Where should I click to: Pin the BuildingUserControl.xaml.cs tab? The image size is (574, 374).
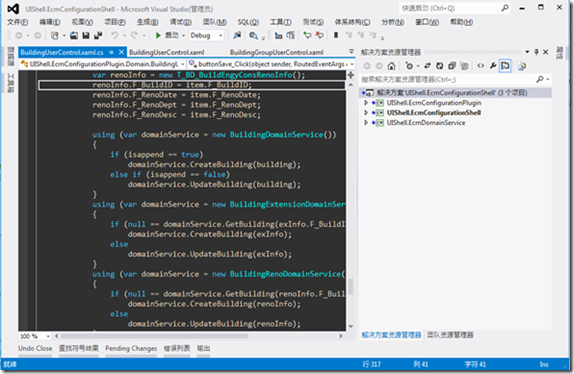(111, 52)
